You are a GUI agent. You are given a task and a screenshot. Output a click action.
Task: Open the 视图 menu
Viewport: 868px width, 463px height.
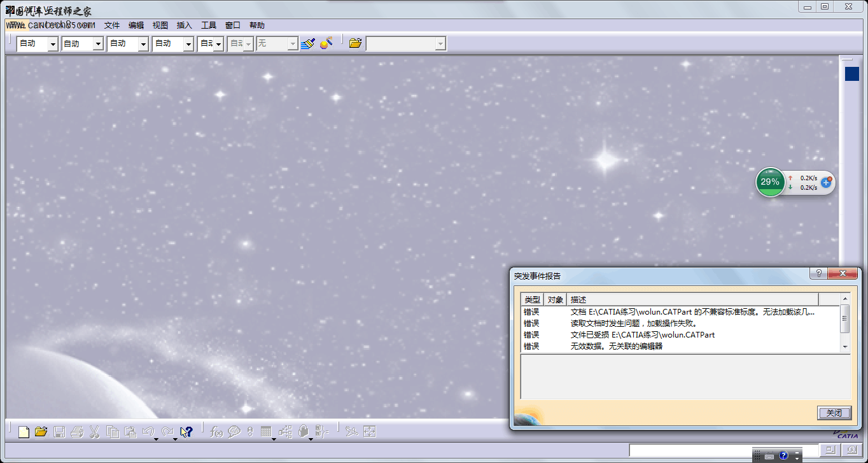click(x=160, y=25)
